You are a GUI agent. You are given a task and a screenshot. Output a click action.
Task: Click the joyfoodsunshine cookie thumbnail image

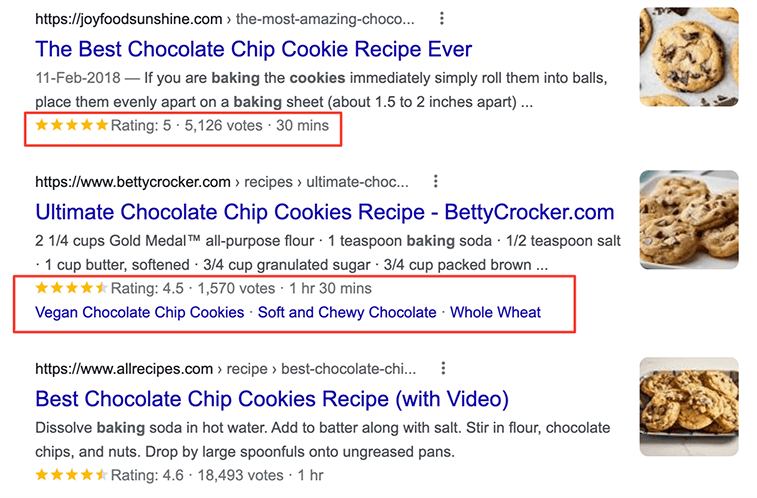click(688, 56)
